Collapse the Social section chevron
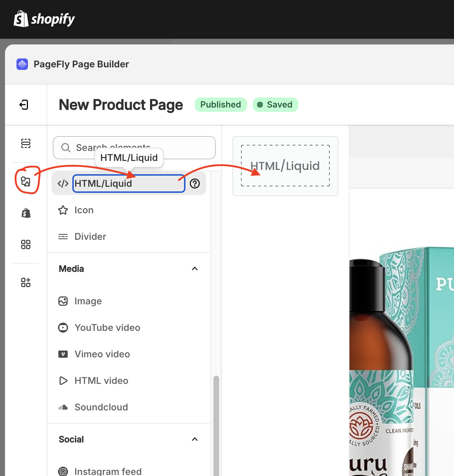The image size is (454, 476). click(195, 439)
